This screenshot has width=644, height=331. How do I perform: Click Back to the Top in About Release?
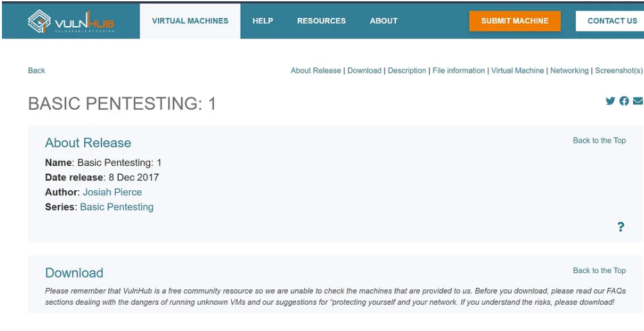599,141
